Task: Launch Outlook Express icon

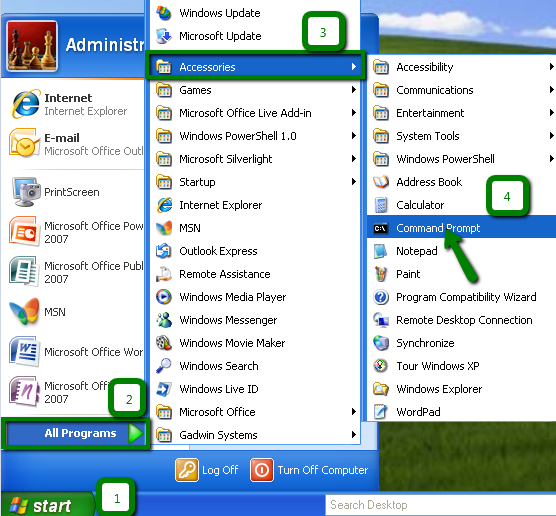Action: pos(164,251)
